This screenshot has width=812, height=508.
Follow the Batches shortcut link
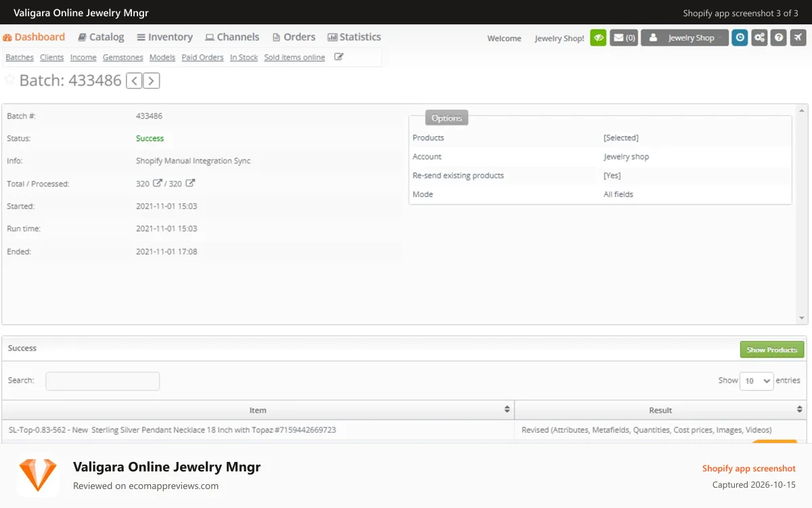tap(20, 58)
